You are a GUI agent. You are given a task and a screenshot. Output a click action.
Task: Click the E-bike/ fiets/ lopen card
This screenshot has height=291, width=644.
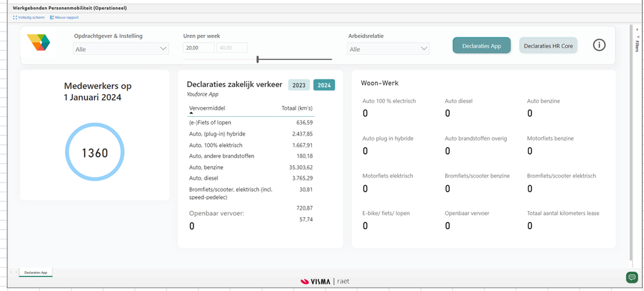tap(386, 219)
